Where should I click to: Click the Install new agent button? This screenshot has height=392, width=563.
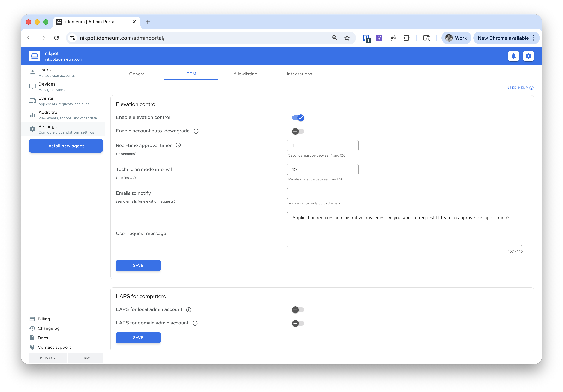pos(66,146)
